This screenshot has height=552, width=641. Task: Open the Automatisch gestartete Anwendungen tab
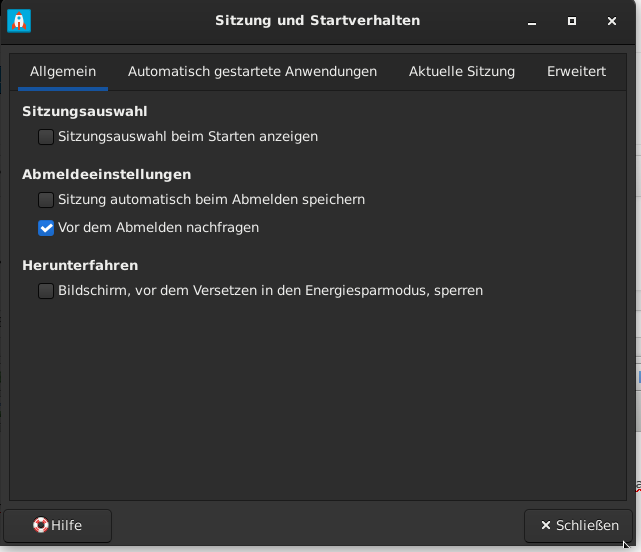point(252,72)
